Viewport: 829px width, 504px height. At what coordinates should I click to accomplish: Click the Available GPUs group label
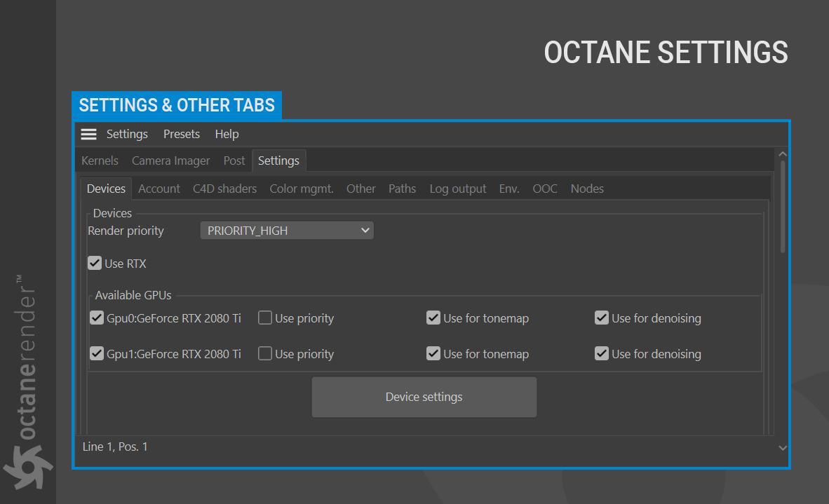click(x=133, y=295)
